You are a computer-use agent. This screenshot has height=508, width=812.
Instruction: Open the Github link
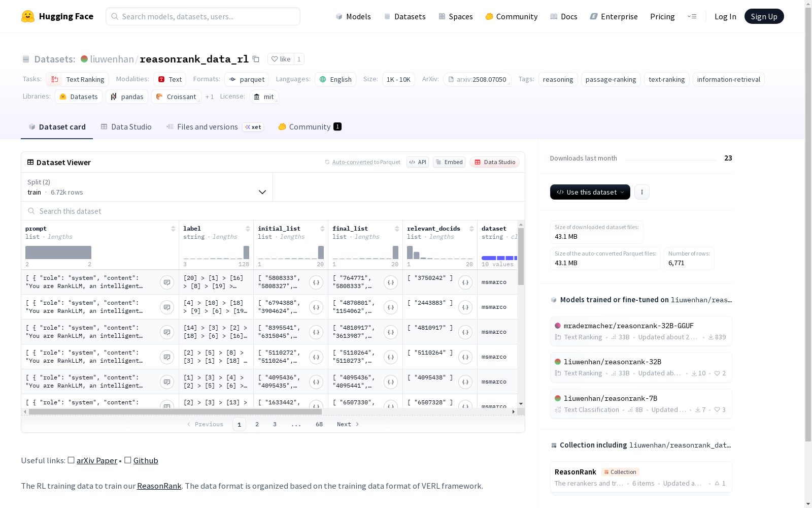point(146,460)
